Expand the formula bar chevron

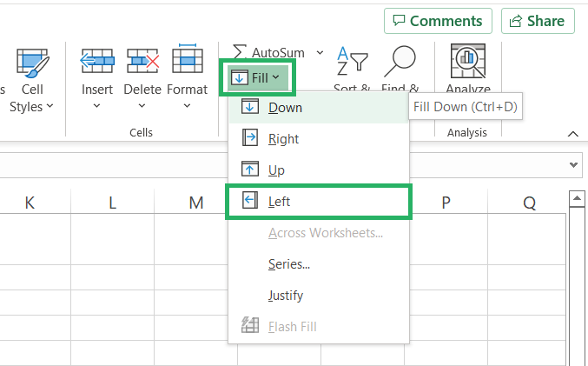point(574,163)
